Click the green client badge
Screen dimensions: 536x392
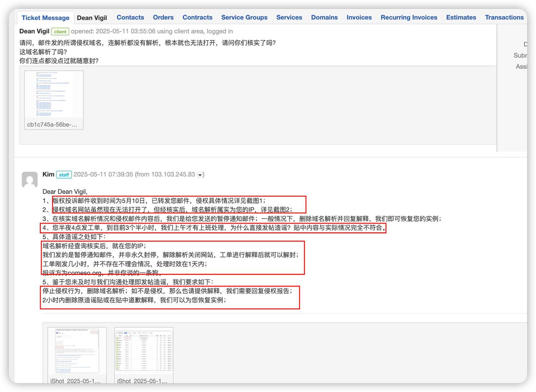[60, 31]
